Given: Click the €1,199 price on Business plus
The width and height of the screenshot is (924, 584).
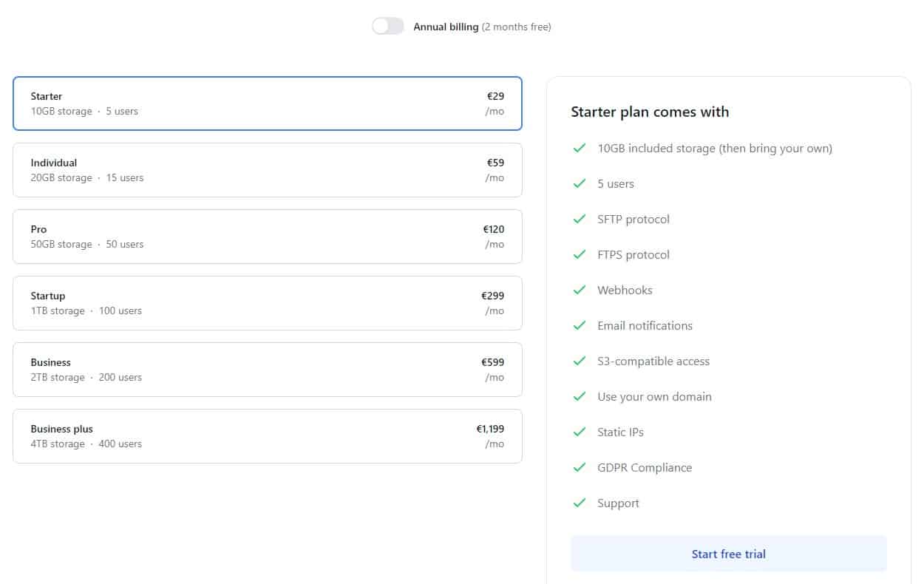Looking at the screenshot, I should click(490, 429).
